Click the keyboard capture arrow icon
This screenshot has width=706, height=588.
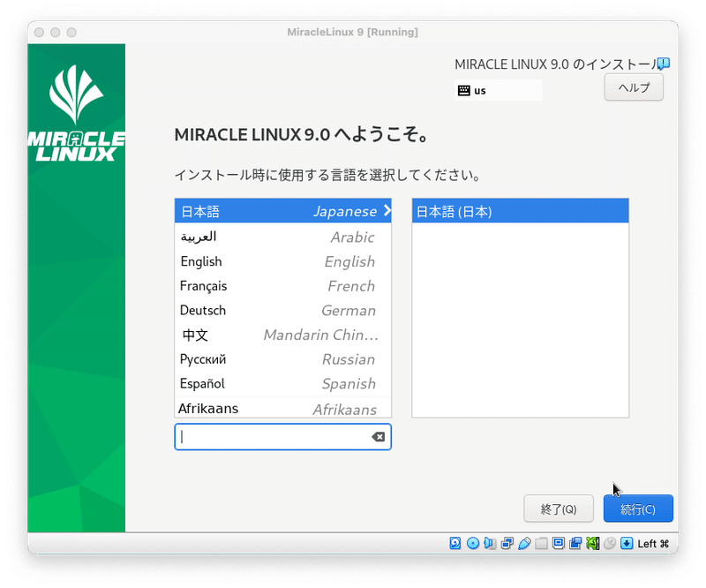[x=627, y=543]
